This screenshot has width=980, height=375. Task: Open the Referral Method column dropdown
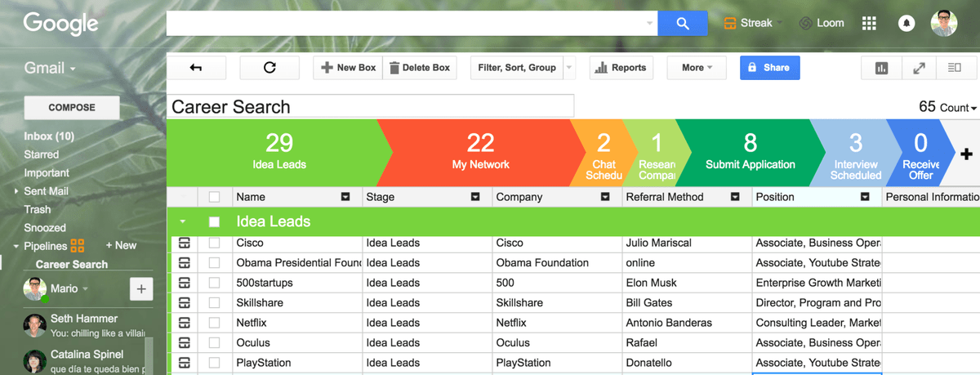click(x=735, y=197)
